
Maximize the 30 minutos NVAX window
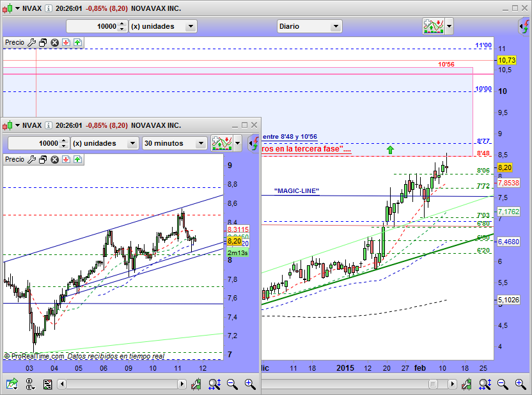click(x=244, y=125)
